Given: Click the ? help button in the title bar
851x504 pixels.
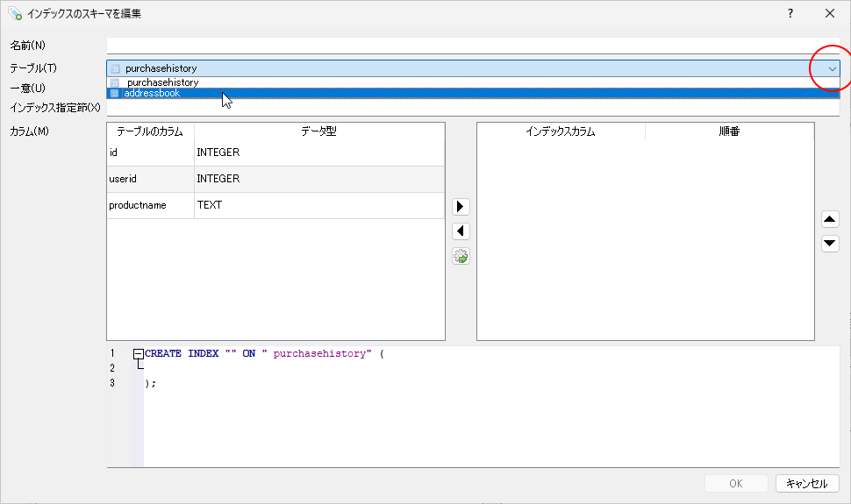Looking at the screenshot, I should [x=790, y=13].
